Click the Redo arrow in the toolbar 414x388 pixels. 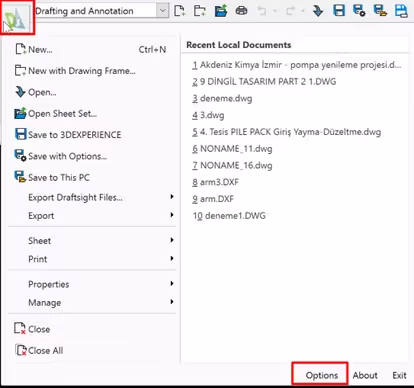[x=290, y=11]
